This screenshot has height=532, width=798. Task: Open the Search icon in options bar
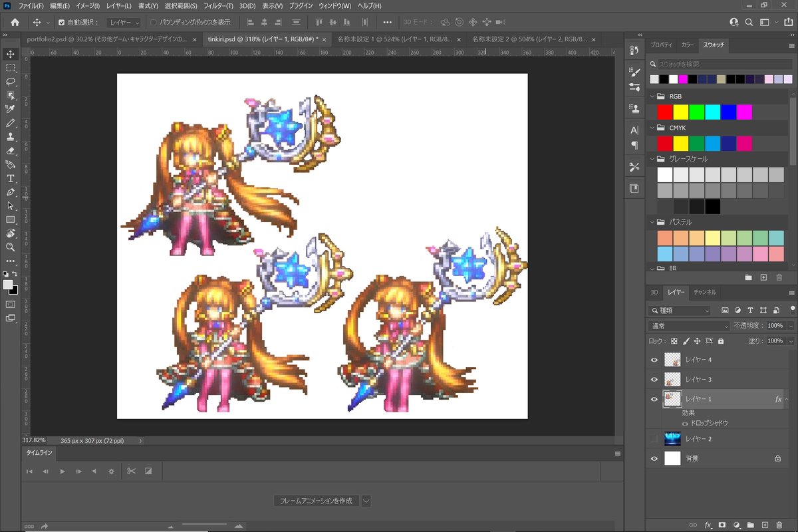click(x=749, y=22)
